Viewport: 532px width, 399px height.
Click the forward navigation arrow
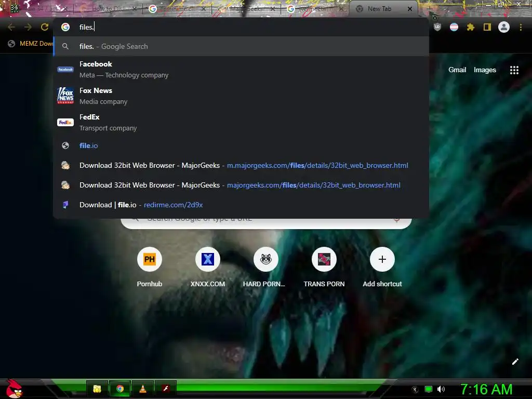[28, 27]
